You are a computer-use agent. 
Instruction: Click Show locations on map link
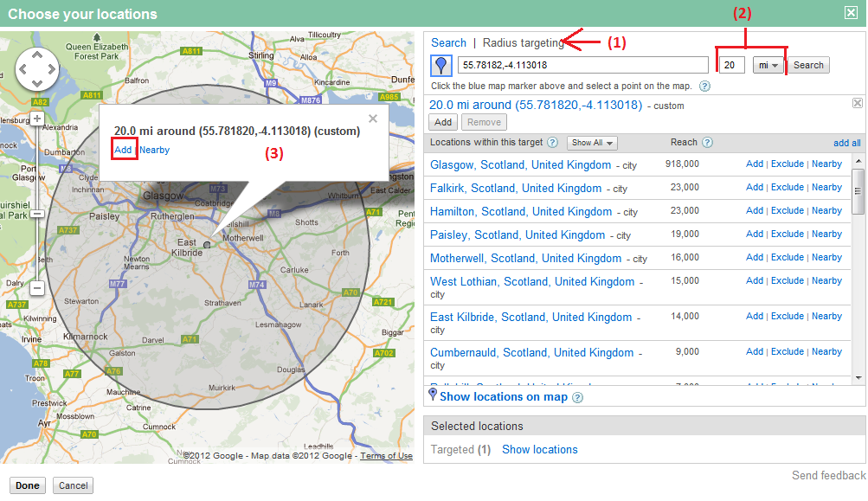pos(503,396)
